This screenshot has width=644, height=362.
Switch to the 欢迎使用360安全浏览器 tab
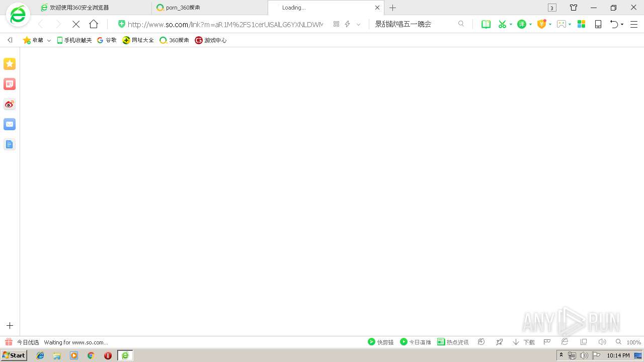coord(95,8)
